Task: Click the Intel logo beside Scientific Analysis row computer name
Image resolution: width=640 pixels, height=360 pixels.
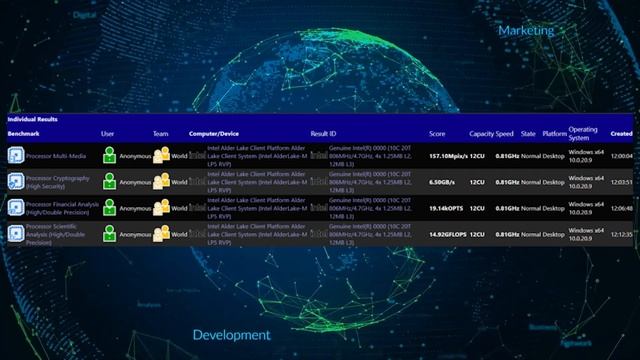Action: [x=198, y=234]
